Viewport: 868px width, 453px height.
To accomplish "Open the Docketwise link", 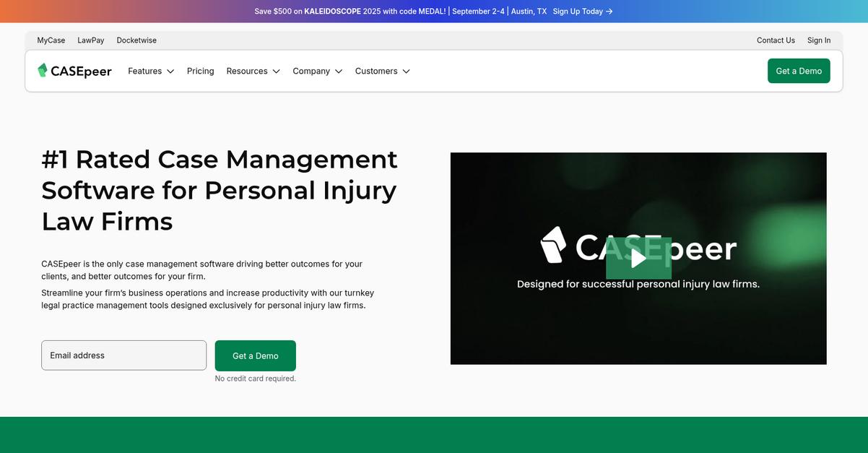I will [x=136, y=40].
